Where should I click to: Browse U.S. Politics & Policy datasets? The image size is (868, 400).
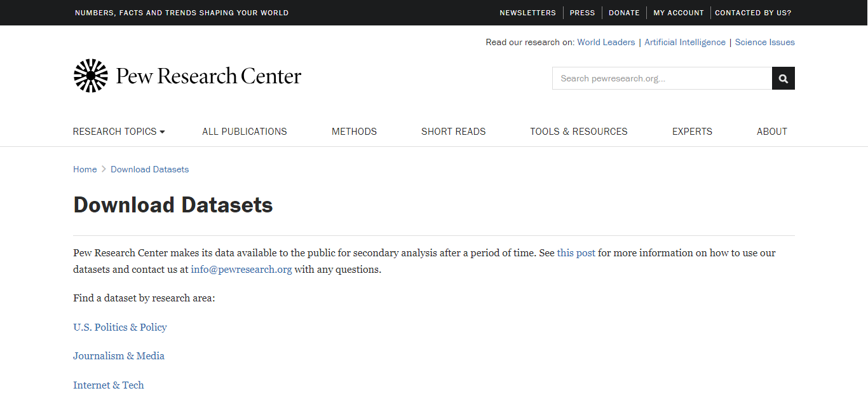[x=120, y=328]
